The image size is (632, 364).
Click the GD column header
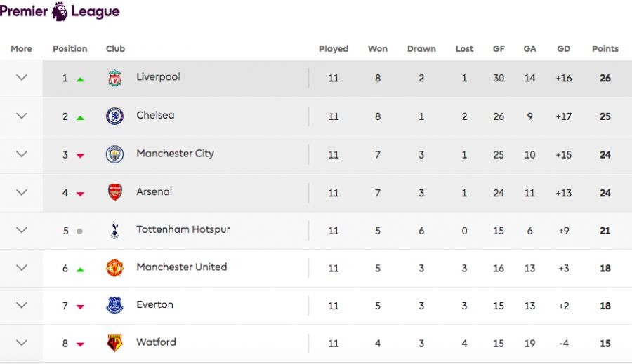pyautogui.click(x=563, y=49)
